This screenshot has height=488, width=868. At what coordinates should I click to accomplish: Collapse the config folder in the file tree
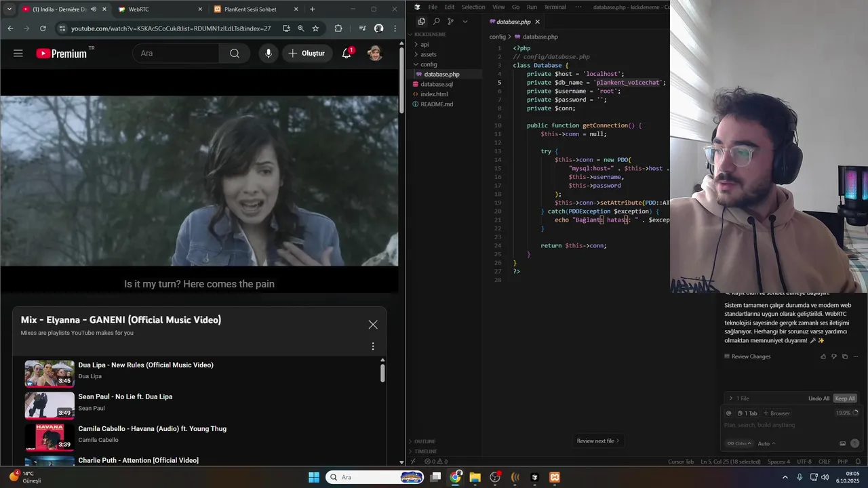click(443, 64)
